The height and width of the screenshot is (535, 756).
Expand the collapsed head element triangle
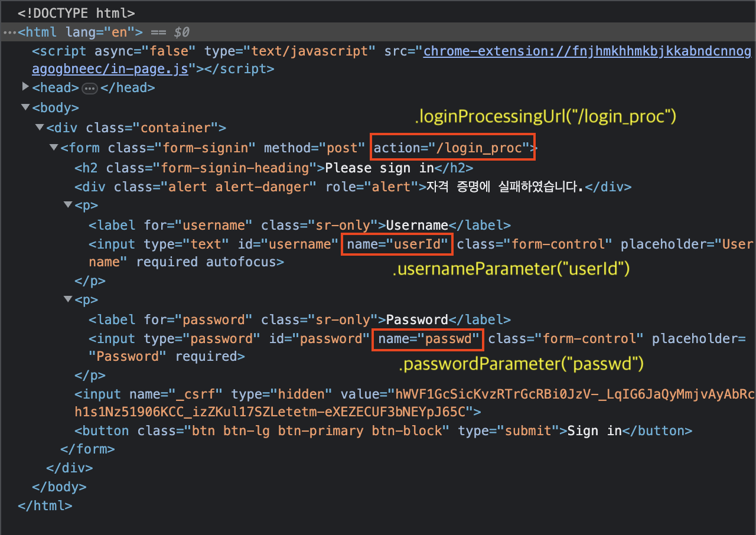point(25,87)
